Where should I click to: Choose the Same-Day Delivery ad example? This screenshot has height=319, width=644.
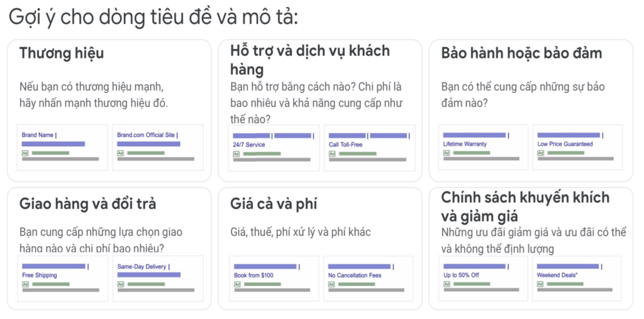click(158, 279)
